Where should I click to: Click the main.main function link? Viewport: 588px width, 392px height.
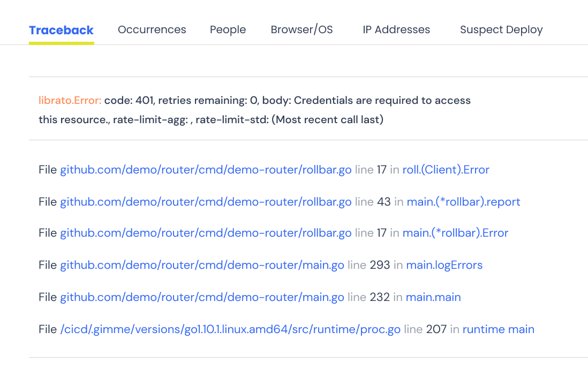[433, 297]
